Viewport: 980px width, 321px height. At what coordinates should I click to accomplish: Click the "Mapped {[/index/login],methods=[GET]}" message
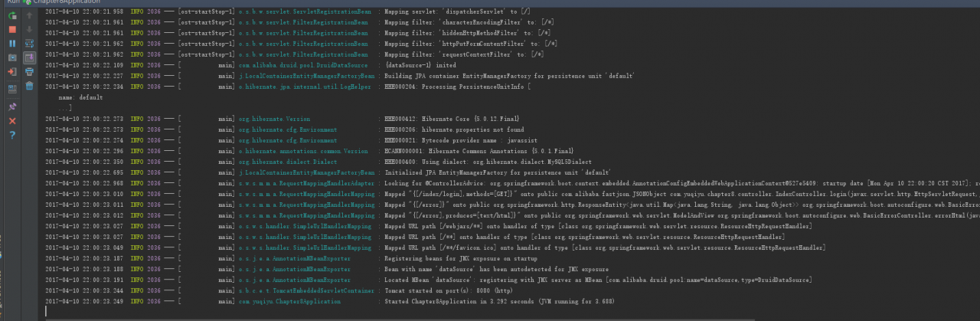[x=681, y=195]
